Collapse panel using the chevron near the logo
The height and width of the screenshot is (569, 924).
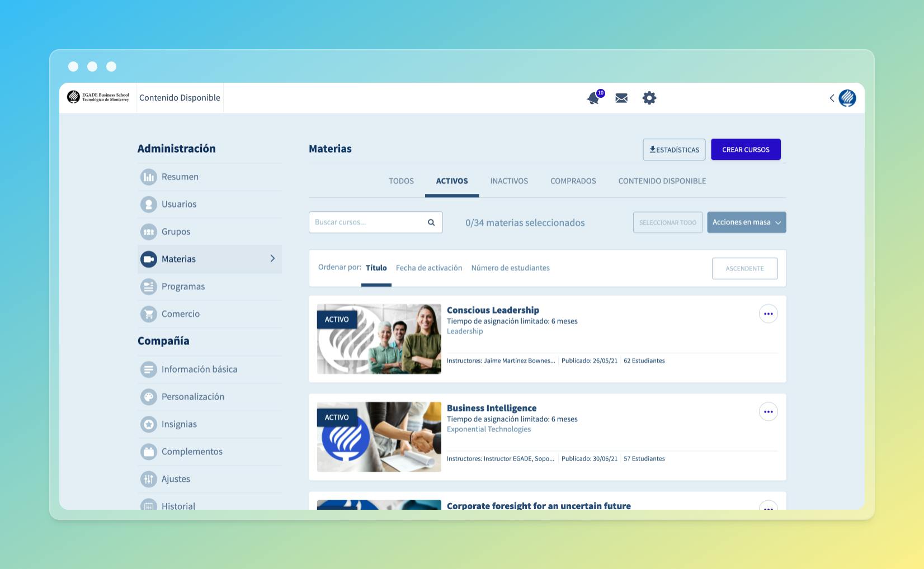click(x=831, y=98)
